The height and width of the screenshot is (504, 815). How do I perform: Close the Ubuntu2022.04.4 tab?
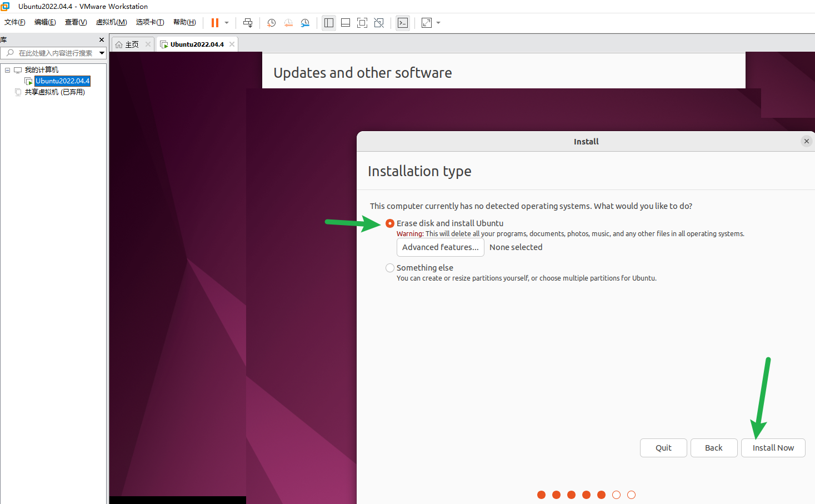tap(232, 44)
